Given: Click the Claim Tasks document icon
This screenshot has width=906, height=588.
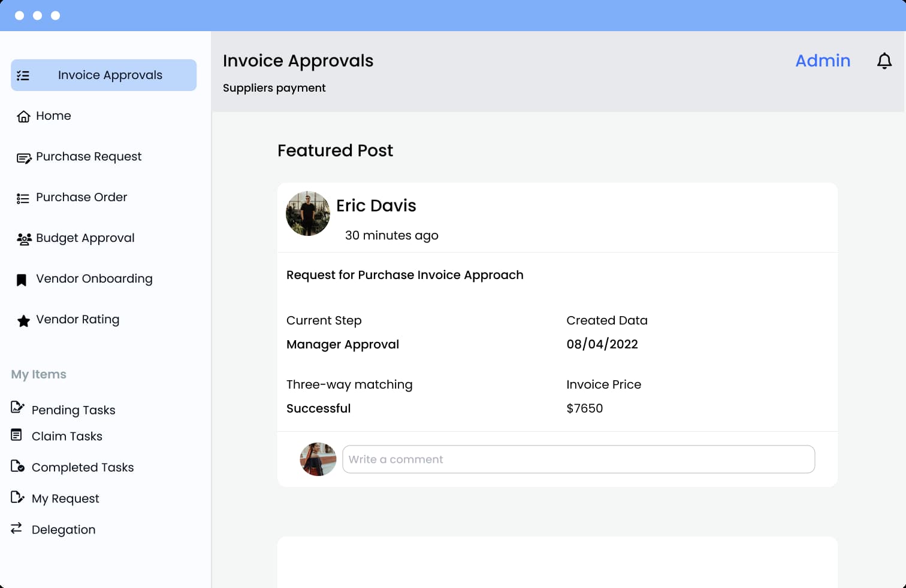Looking at the screenshot, I should click(x=17, y=435).
